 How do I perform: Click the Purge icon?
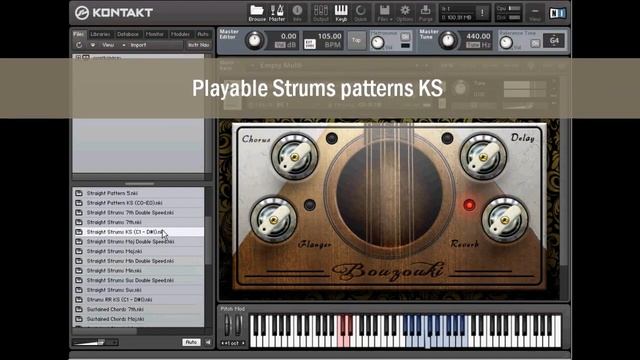pos(425,13)
